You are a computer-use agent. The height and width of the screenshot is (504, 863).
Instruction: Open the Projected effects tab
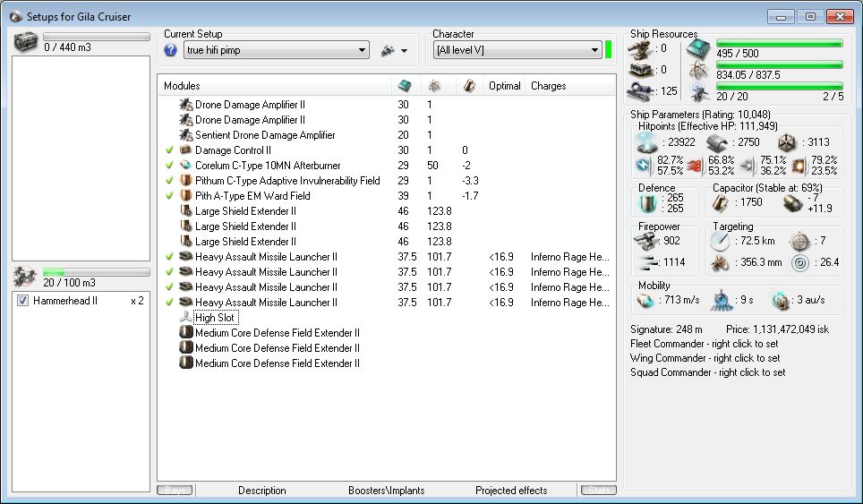(511, 491)
